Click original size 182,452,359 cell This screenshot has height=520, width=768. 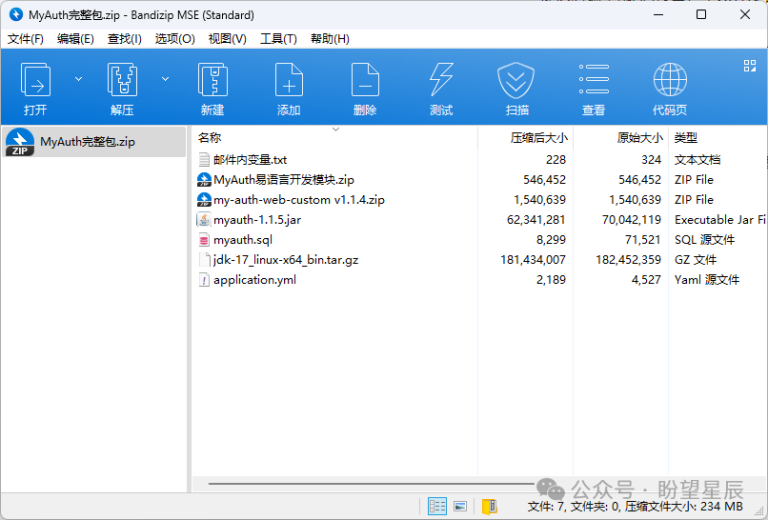click(628, 260)
